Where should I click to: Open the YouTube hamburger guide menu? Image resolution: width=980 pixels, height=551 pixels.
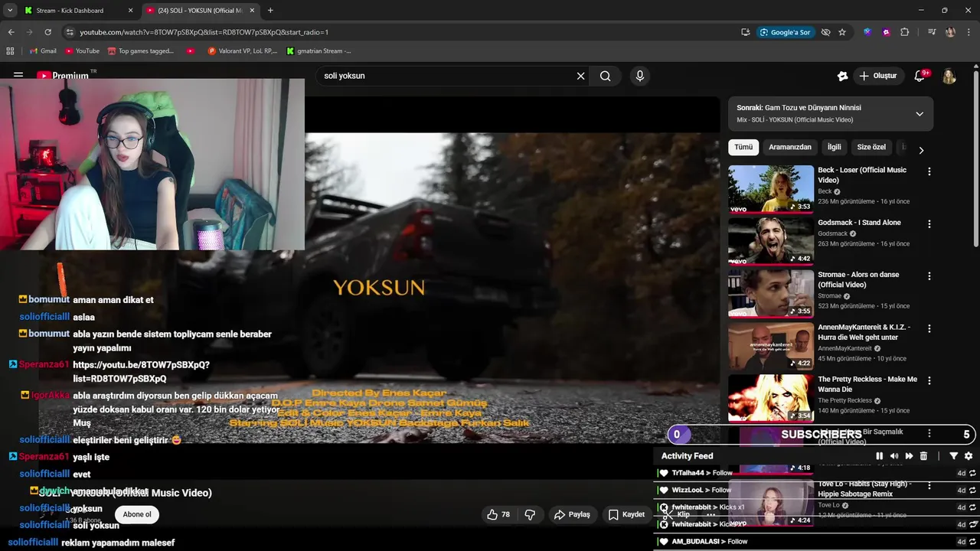point(18,76)
